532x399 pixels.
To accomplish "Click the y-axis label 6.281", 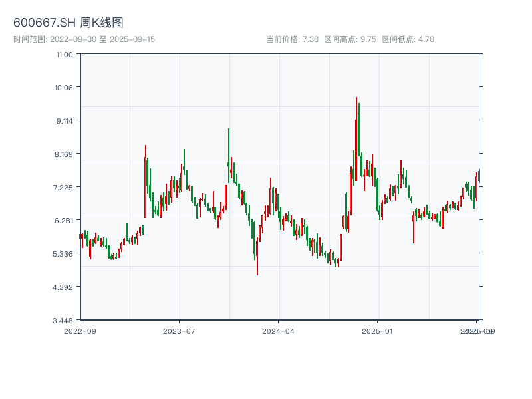I will point(64,221).
